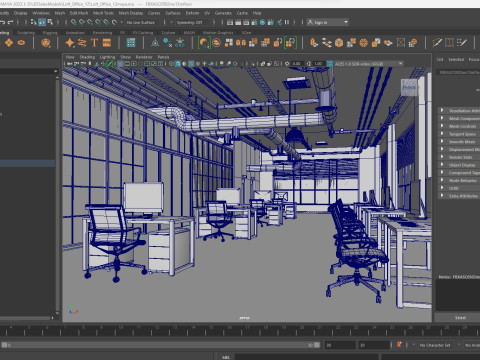Open the Edit Mesh menu

pyautogui.click(x=79, y=13)
